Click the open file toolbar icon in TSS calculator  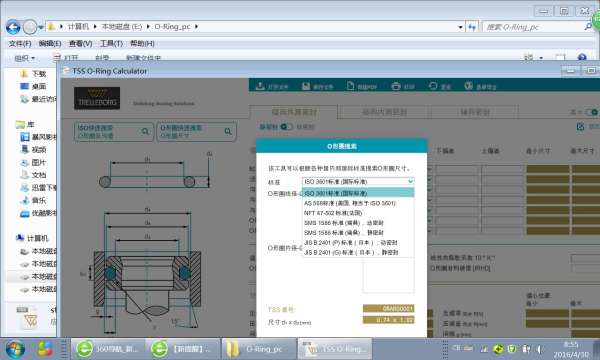260,86
